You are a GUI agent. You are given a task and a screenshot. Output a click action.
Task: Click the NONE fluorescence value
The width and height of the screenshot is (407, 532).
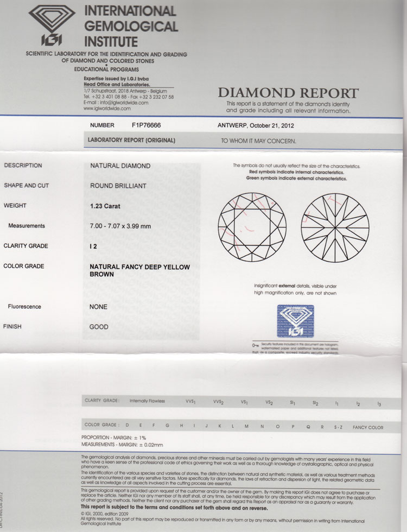pyautogui.click(x=98, y=307)
